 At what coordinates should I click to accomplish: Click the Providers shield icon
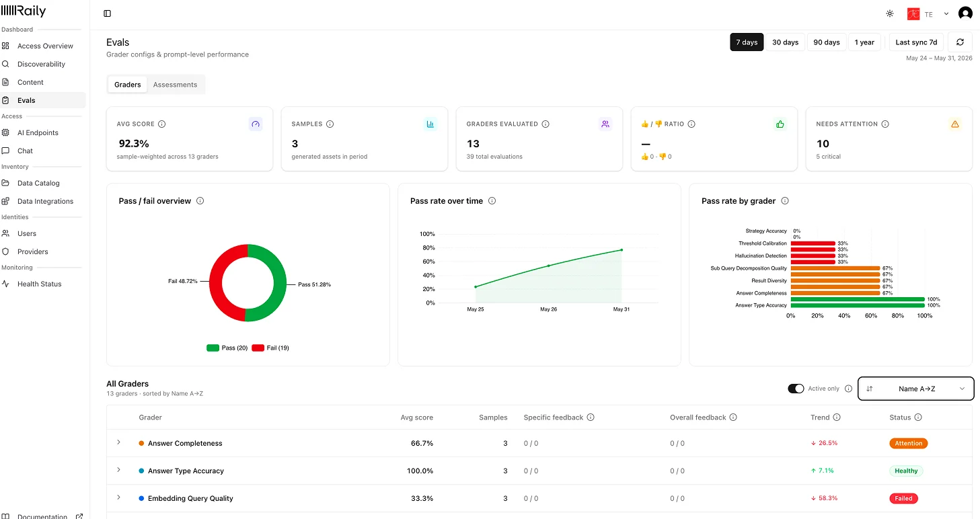tap(5, 251)
